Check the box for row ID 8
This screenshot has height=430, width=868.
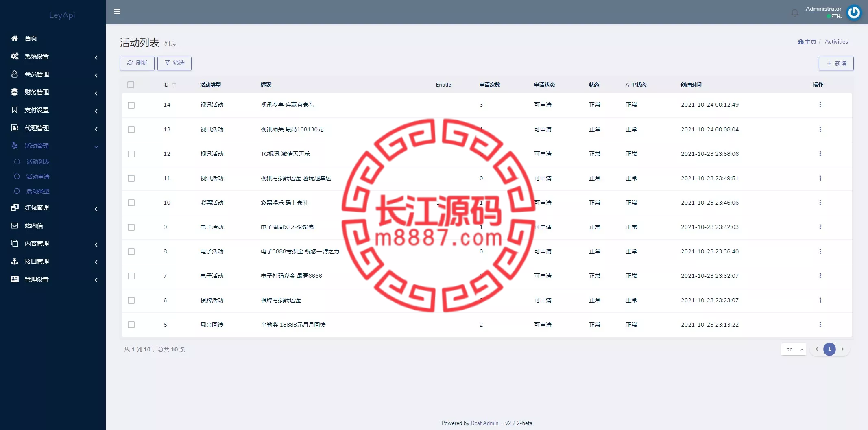(x=131, y=251)
